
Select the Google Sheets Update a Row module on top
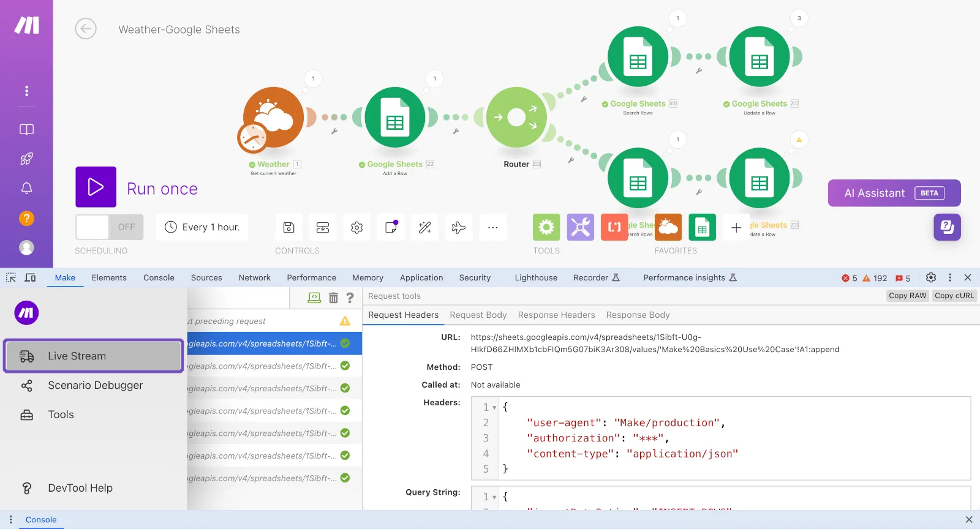click(x=759, y=57)
